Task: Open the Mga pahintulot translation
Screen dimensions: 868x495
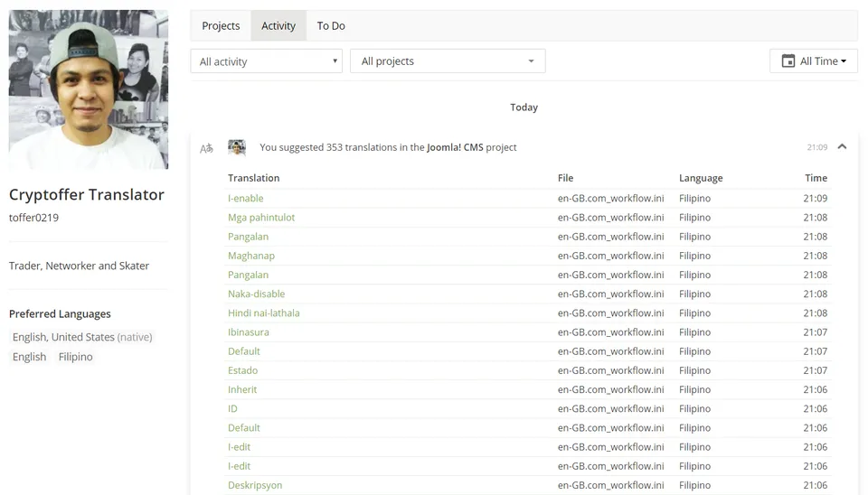Action: click(261, 218)
